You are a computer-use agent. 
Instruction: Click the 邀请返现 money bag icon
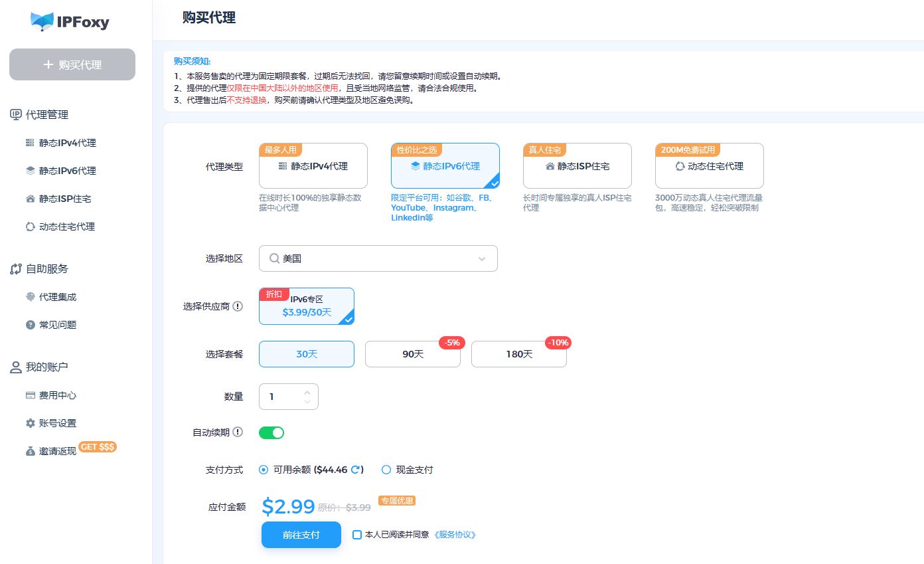point(30,451)
